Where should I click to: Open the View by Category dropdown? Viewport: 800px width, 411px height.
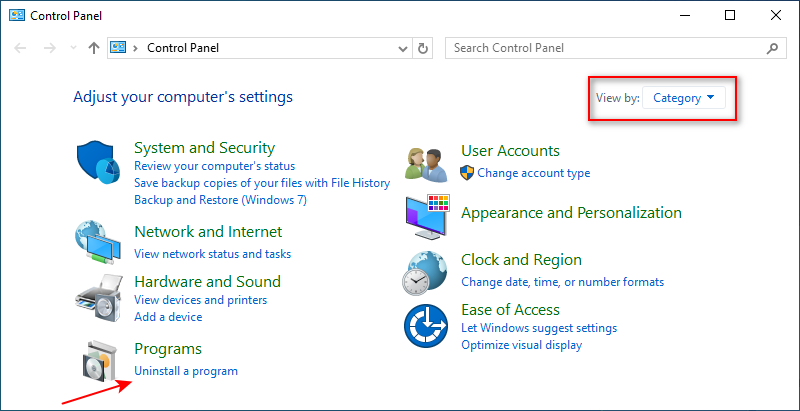[x=684, y=98]
